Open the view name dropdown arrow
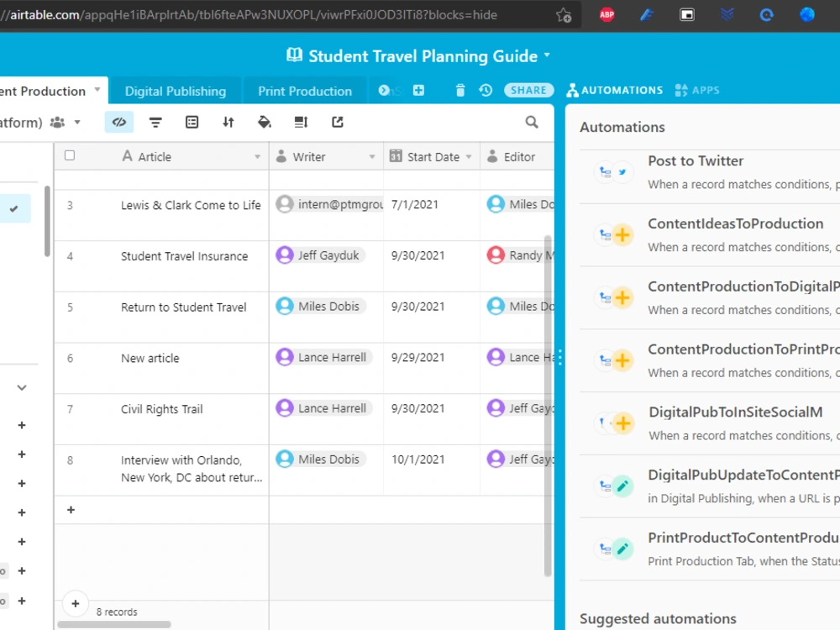840x630 pixels. pyautogui.click(x=77, y=122)
